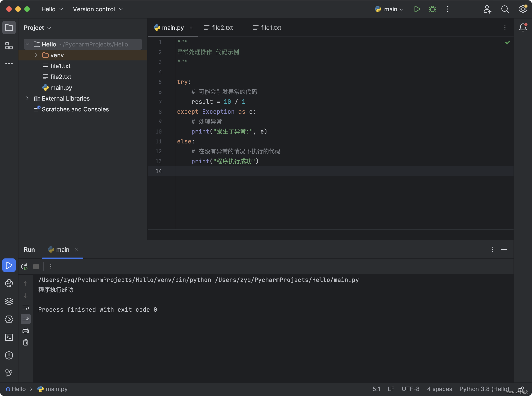Screen dimensions: 532x396
Task: Print the console output
Action: [26, 331]
